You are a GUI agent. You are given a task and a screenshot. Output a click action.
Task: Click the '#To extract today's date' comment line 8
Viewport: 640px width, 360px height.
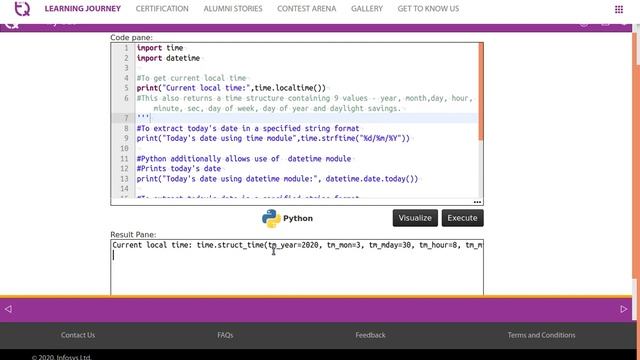pos(248,128)
